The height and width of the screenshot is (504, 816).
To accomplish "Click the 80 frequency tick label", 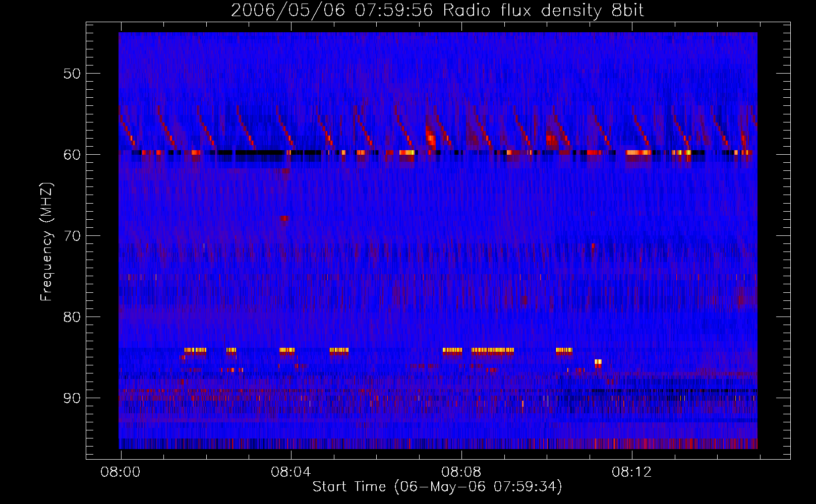I will coord(72,317).
